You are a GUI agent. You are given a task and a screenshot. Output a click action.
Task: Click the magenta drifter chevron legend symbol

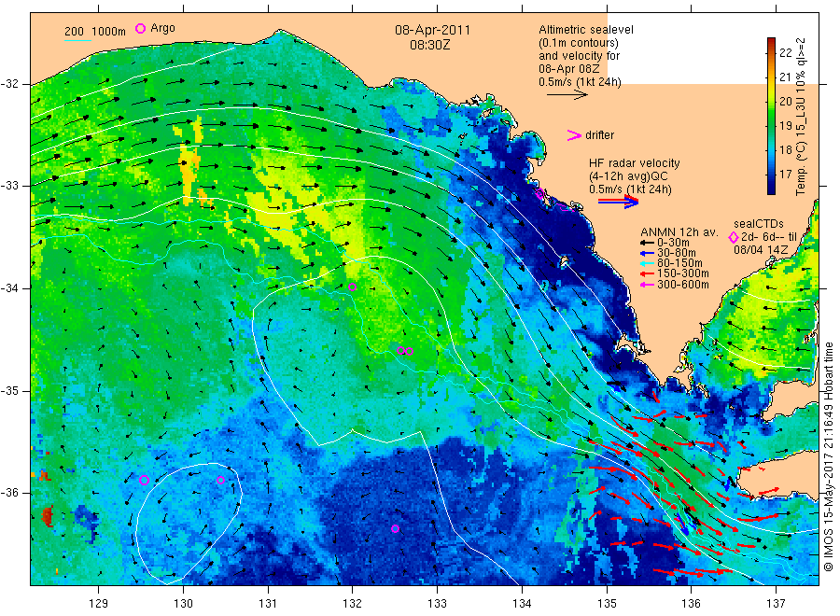[574, 135]
